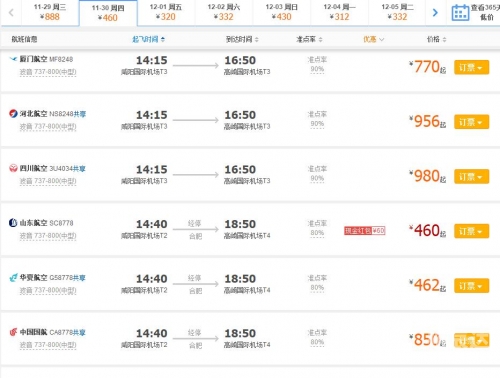Image resolution: width=500 pixels, height=378 pixels.
Task: Click the Sichuan Airlines 3U4034 logo
Action: click(13, 168)
